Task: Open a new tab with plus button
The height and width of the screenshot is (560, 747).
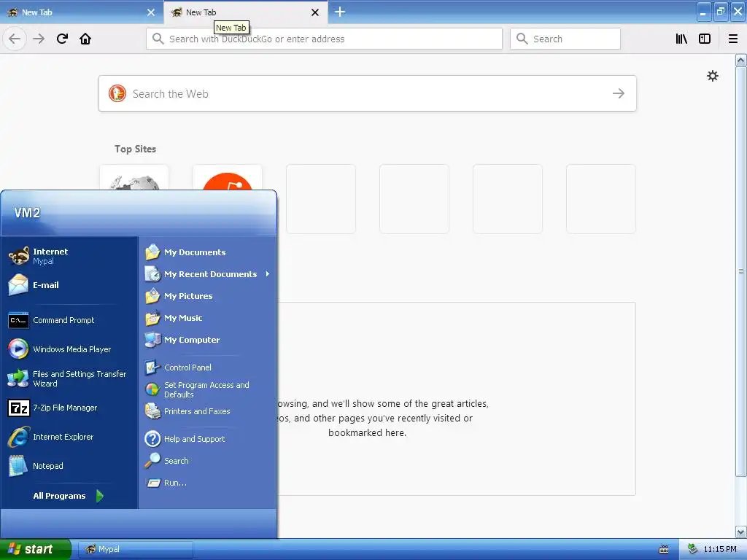Action: 340,12
